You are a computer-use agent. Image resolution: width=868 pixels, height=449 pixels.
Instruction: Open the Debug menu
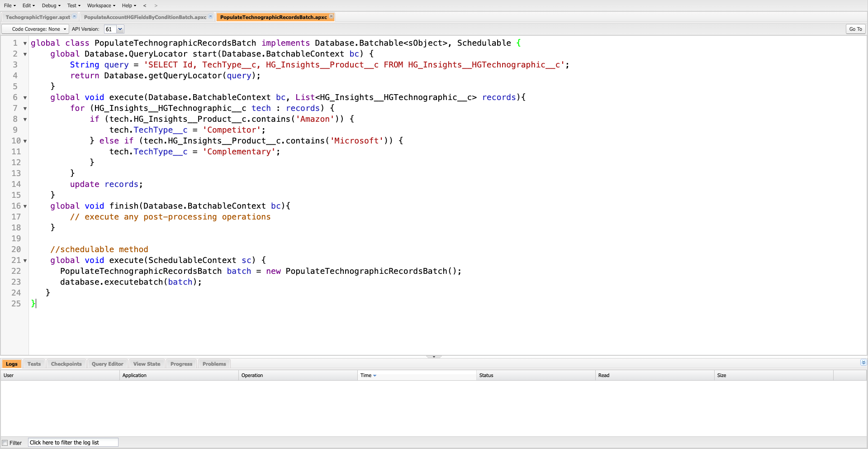click(x=51, y=5)
